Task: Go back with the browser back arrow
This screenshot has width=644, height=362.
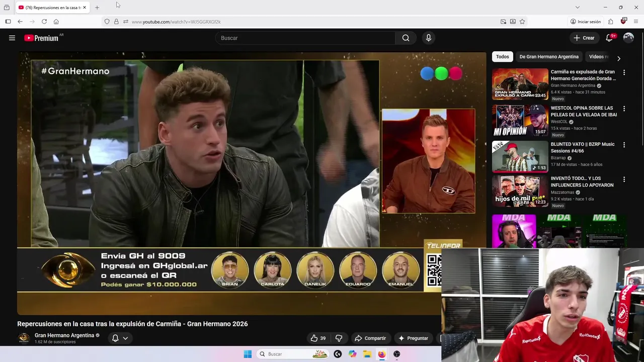Action: point(20,22)
